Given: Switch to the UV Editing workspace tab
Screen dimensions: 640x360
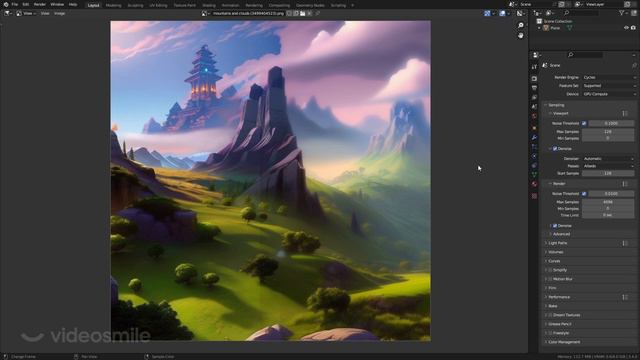Looking at the screenshot, I should tap(158, 5).
